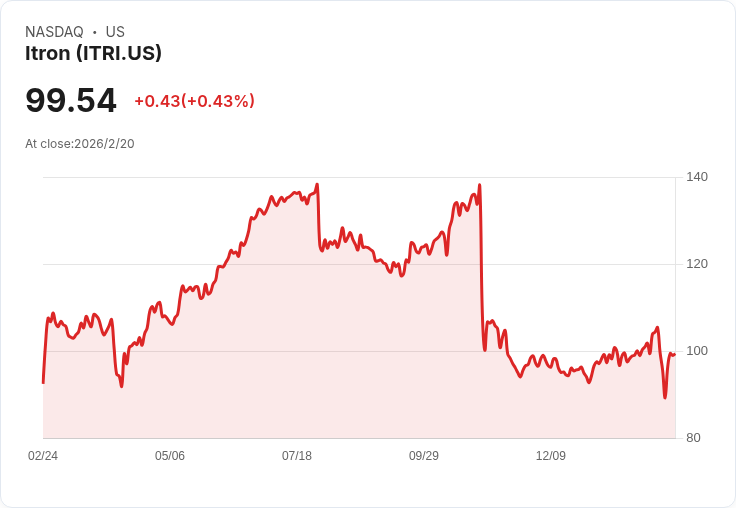
Task: Click the chart peak above 07/18
Action: [x=317, y=185]
